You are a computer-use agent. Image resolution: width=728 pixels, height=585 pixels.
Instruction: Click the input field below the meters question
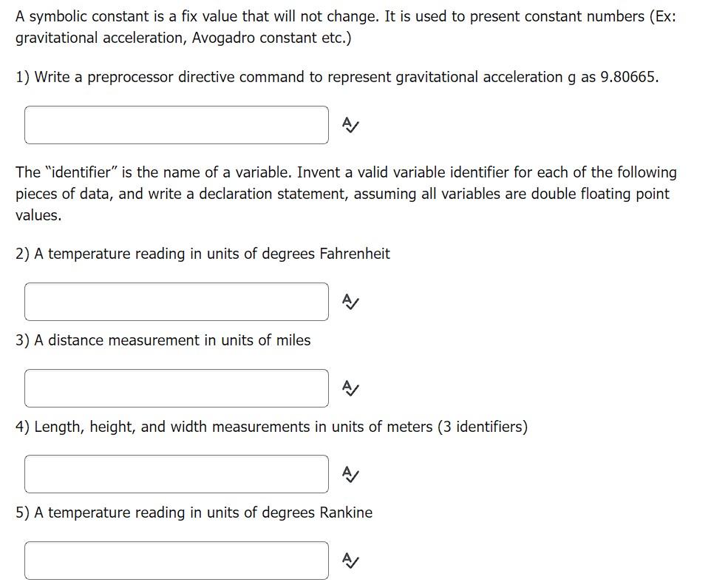pos(177,473)
